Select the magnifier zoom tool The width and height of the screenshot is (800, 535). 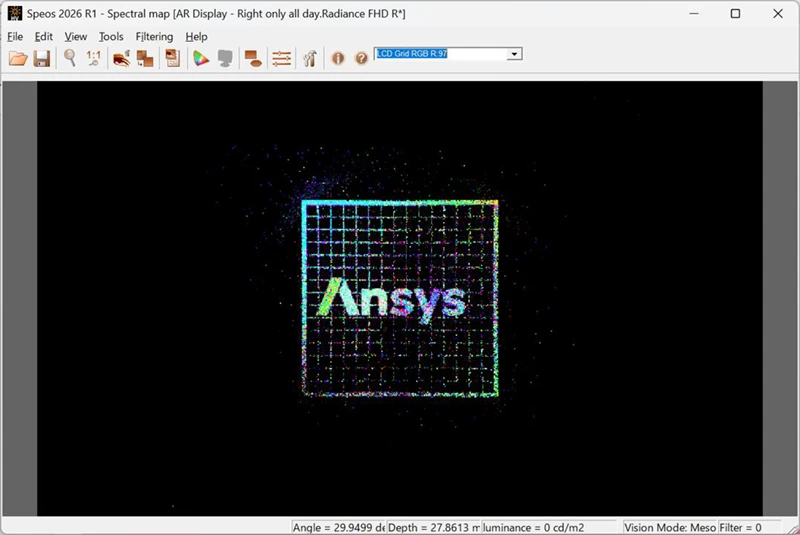70,58
